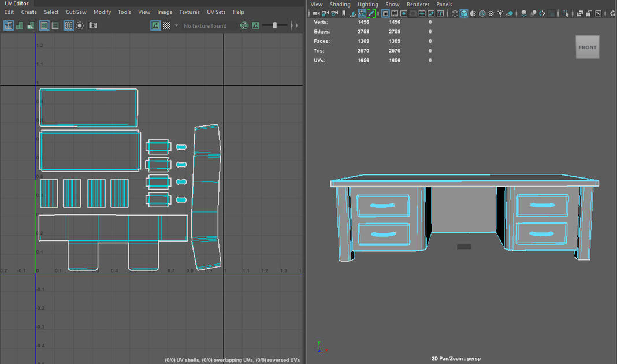Click the isolate select icon in UV toolbar
Viewport: 617px width, 364px height.
pyautogui.click(x=80, y=25)
